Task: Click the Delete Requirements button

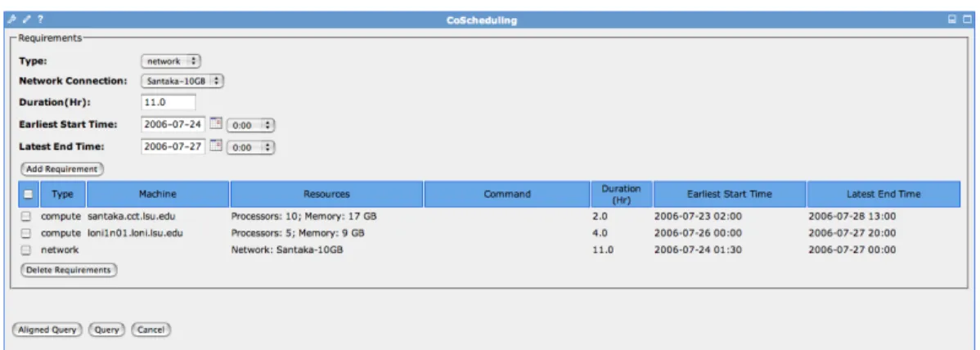Action: [69, 270]
